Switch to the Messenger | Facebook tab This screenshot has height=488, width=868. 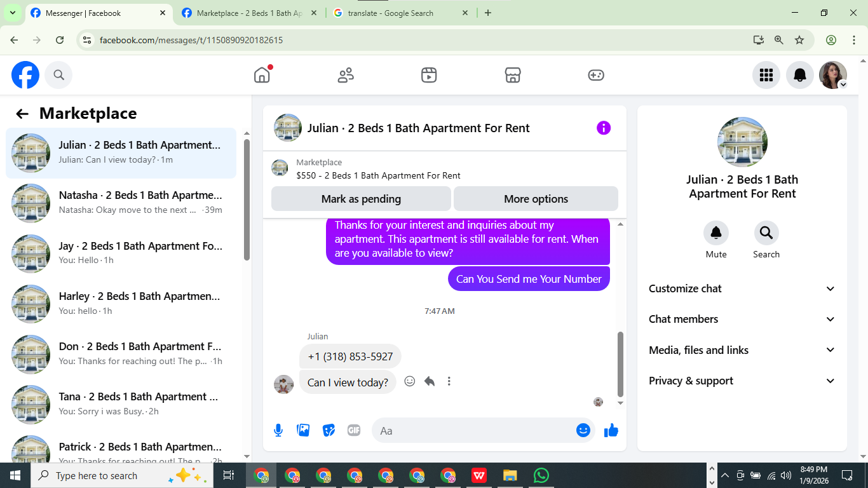tap(98, 13)
